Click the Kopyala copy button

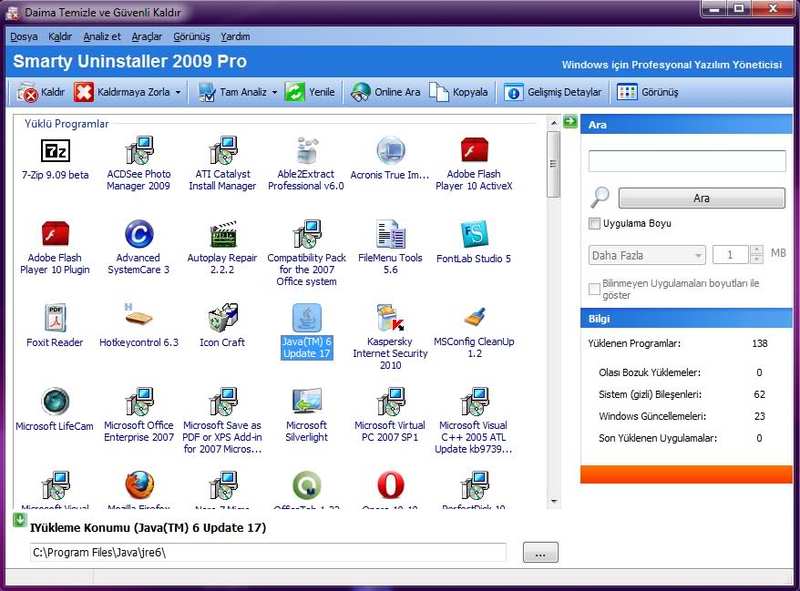(458, 92)
